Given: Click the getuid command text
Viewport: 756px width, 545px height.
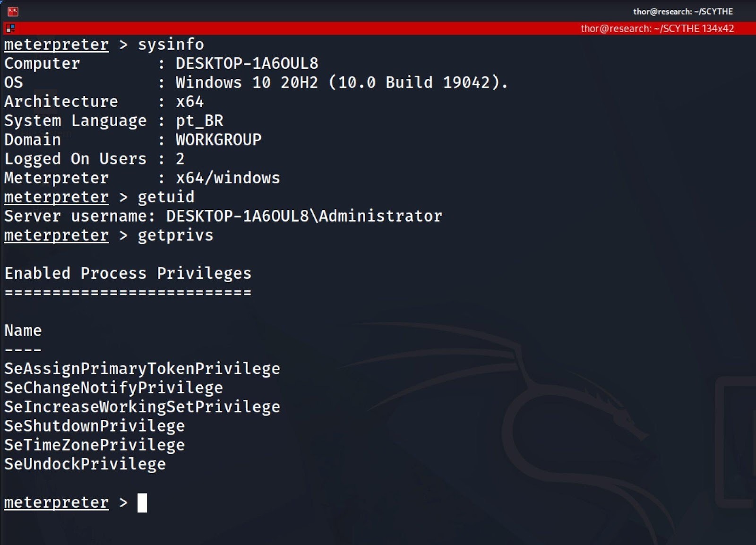Looking at the screenshot, I should click(166, 197).
